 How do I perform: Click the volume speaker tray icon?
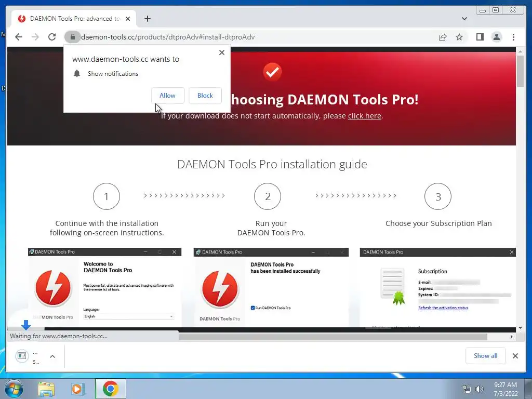tap(480, 390)
